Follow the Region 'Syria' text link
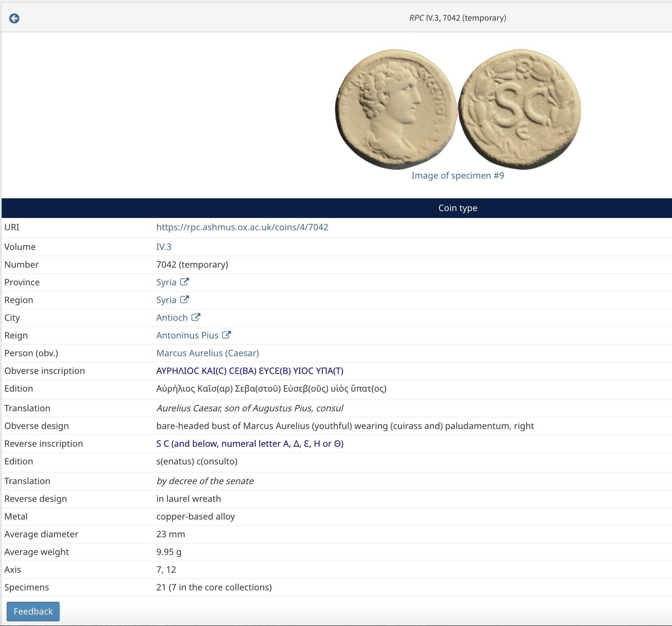Image resolution: width=672 pixels, height=626 pixels. [166, 300]
